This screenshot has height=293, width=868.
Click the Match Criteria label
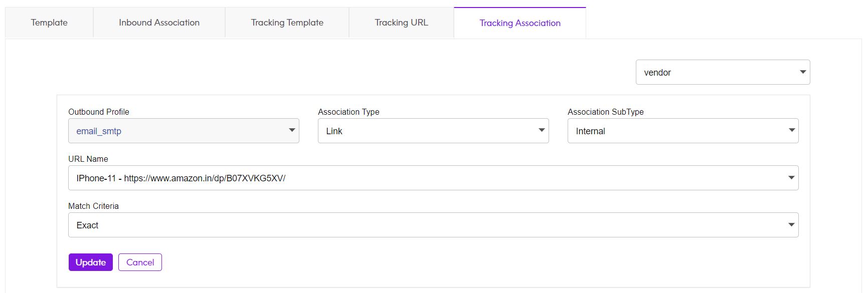point(93,206)
